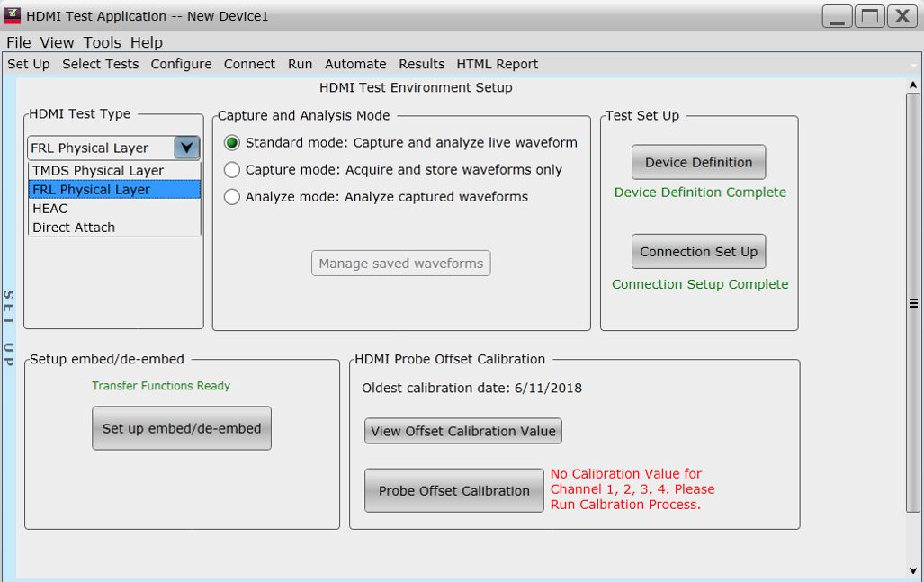Open the File menu
This screenshot has height=582, width=924.
[x=18, y=42]
